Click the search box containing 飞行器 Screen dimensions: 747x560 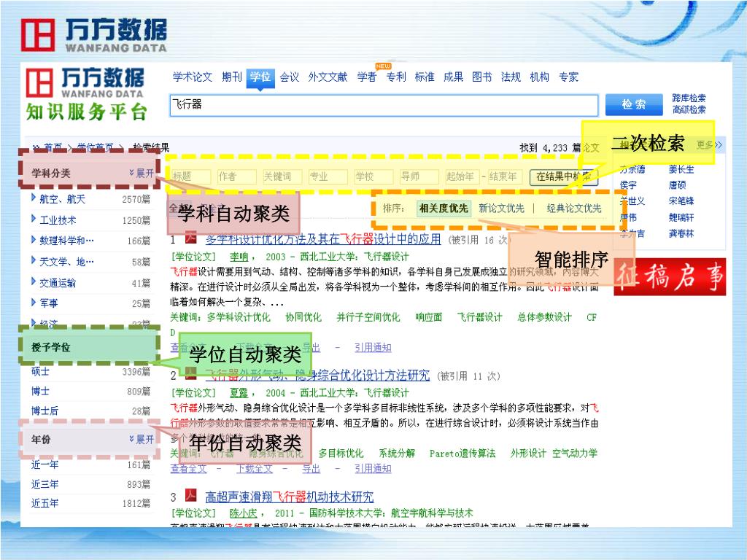pos(384,105)
